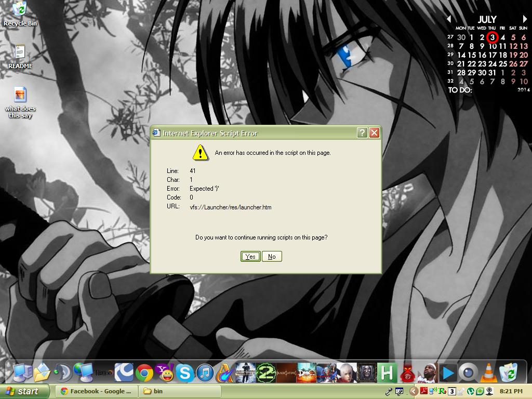
Task: Launch VLC media player from the dock
Action: [x=488, y=373]
